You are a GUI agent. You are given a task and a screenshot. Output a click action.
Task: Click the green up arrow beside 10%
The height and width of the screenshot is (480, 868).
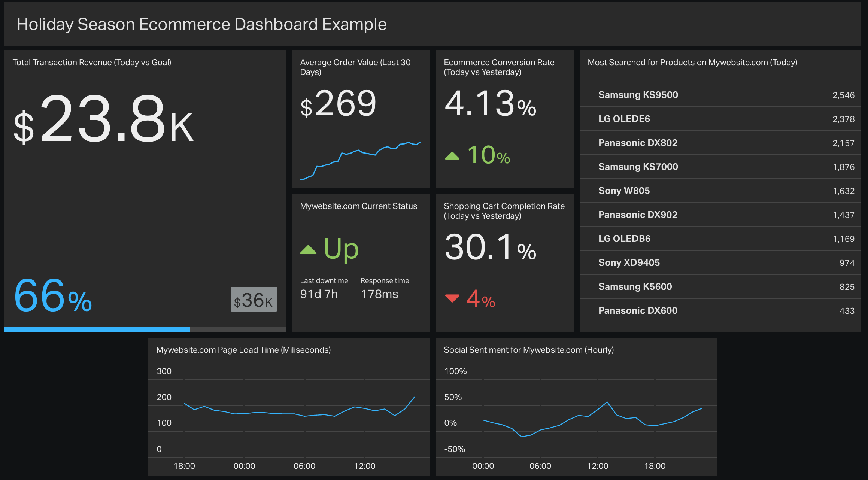[452, 156]
